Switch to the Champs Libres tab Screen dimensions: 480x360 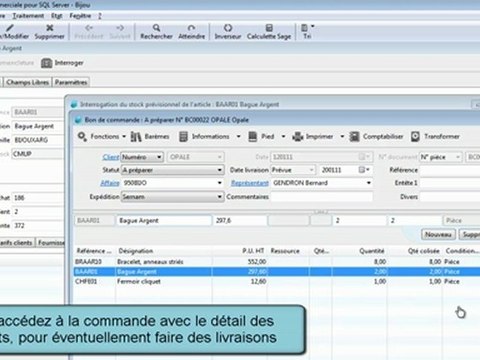tap(28, 82)
